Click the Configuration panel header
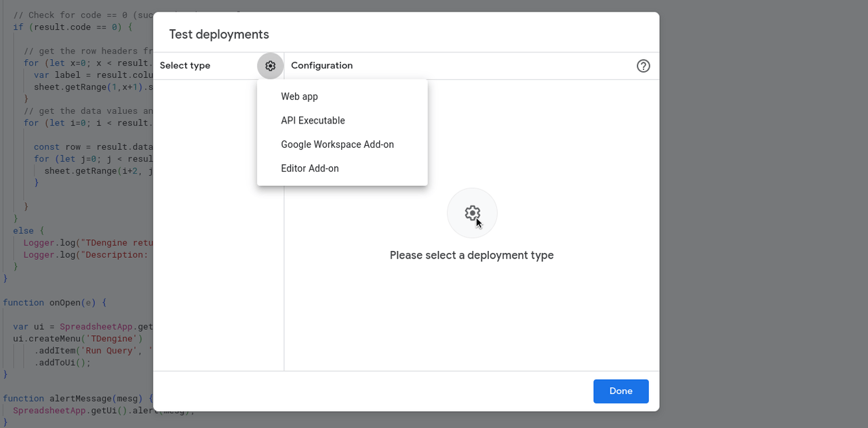The height and width of the screenshot is (428, 868). 321,66
